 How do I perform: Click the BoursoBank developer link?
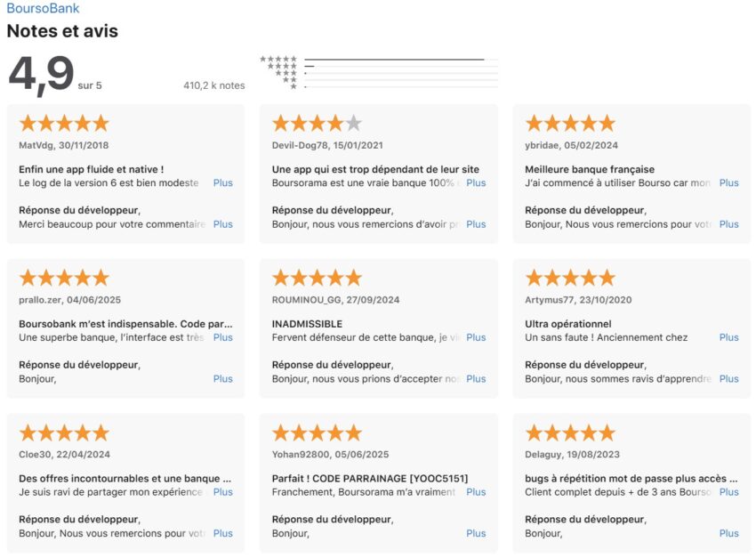pos(43,9)
